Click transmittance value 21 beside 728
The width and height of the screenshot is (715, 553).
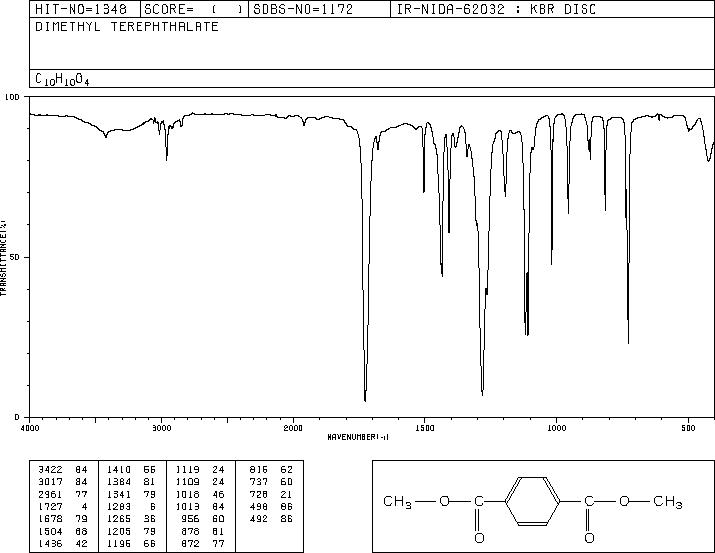[287, 494]
